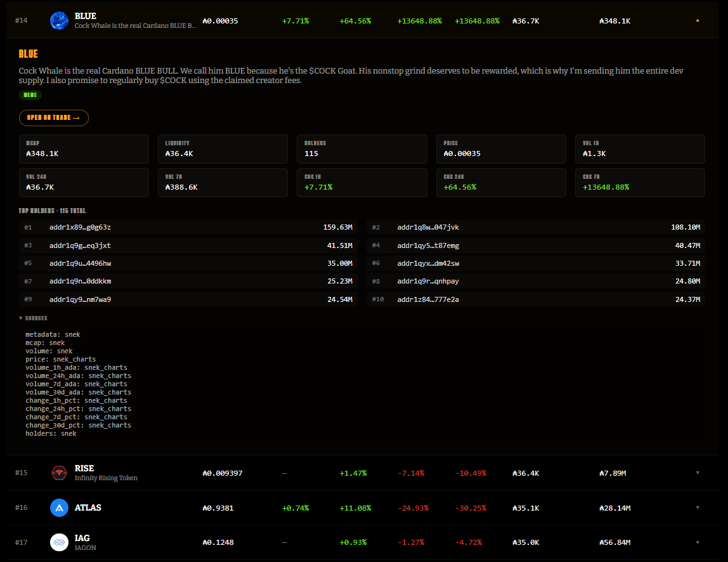Click the 108.10M holder balance
Image resolution: width=728 pixels, height=562 pixels.
point(686,227)
